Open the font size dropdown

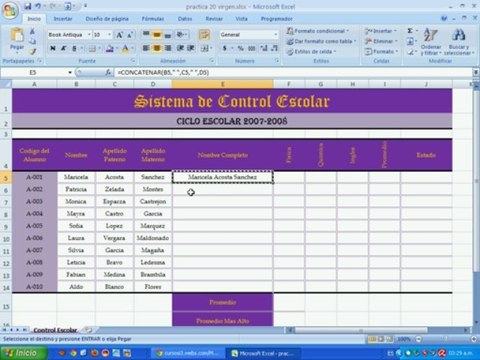pos(109,35)
